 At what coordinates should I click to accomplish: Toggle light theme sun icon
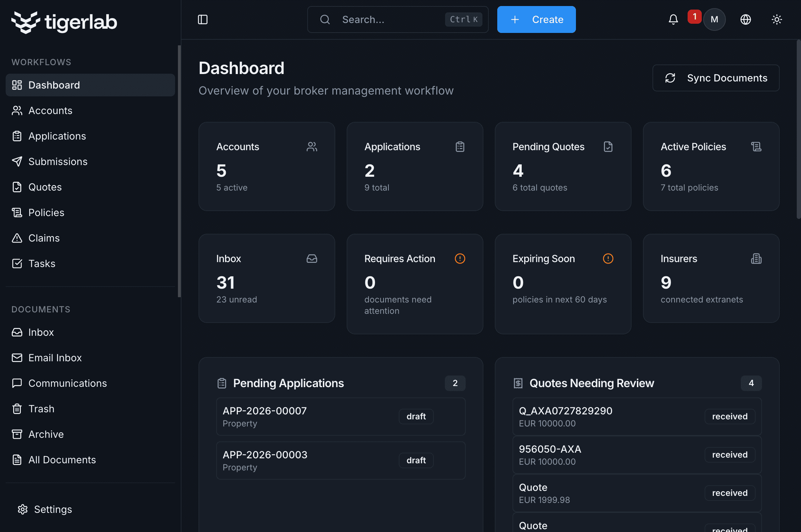tap(777, 19)
